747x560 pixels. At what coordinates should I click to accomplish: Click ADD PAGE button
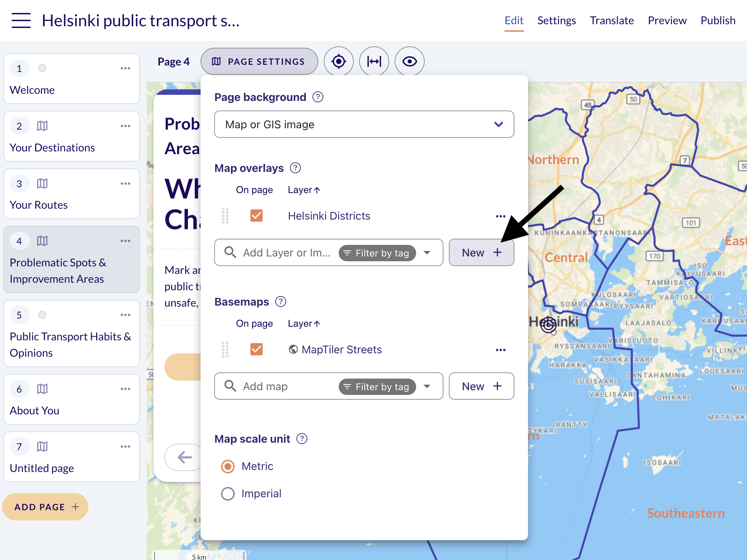point(45,507)
